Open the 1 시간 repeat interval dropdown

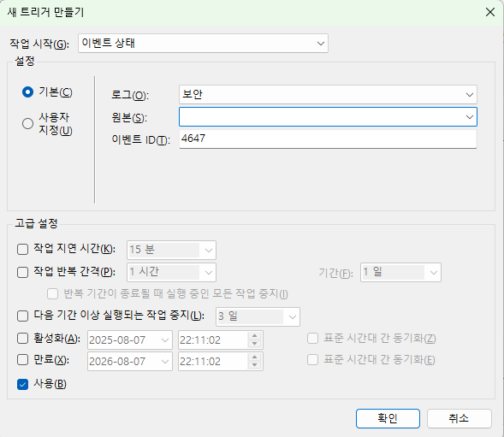(x=171, y=272)
